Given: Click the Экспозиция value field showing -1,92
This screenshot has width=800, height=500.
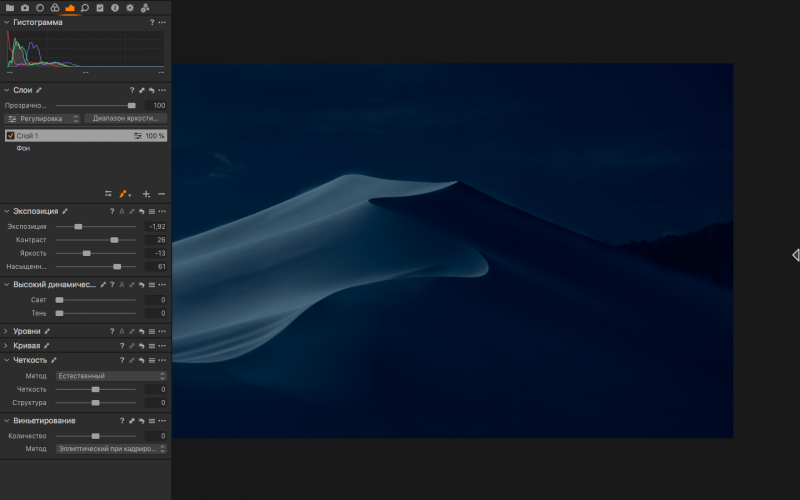Looking at the screenshot, I should pyautogui.click(x=156, y=227).
